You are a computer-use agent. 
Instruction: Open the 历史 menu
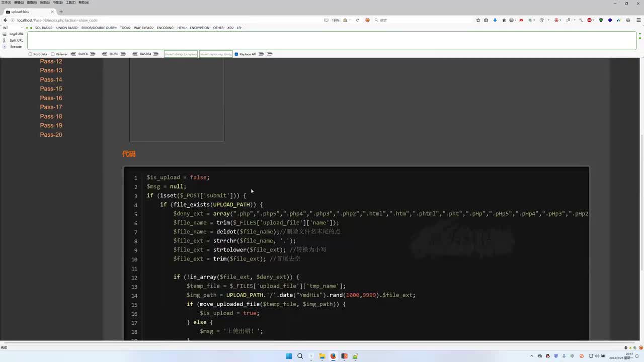click(x=45, y=3)
